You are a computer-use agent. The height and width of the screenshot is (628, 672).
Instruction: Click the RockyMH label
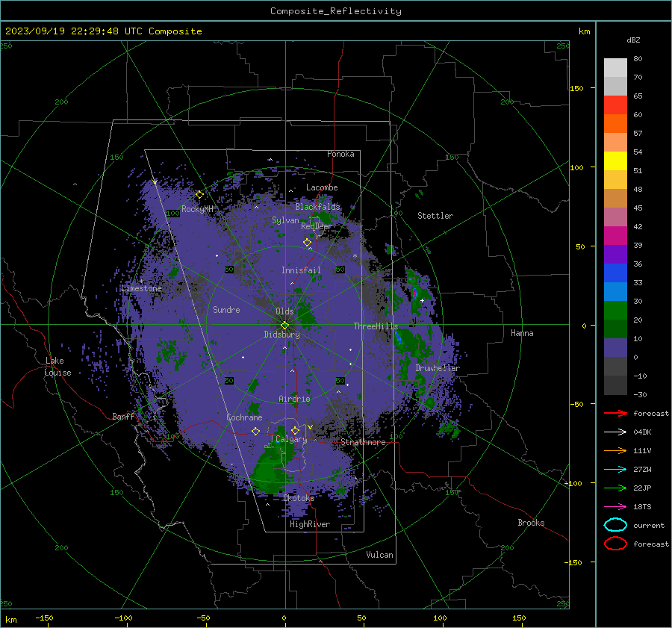[197, 209]
